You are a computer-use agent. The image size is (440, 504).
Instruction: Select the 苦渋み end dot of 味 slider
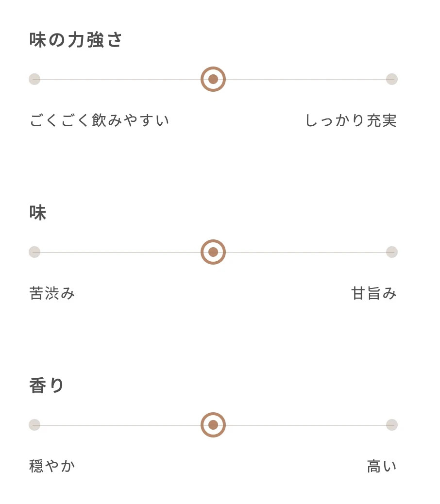[x=34, y=252]
